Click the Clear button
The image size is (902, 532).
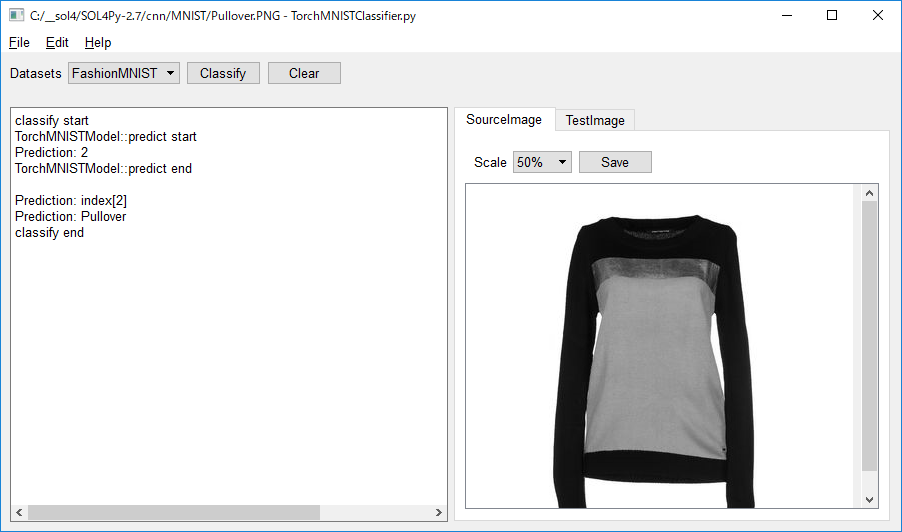click(304, 73)
